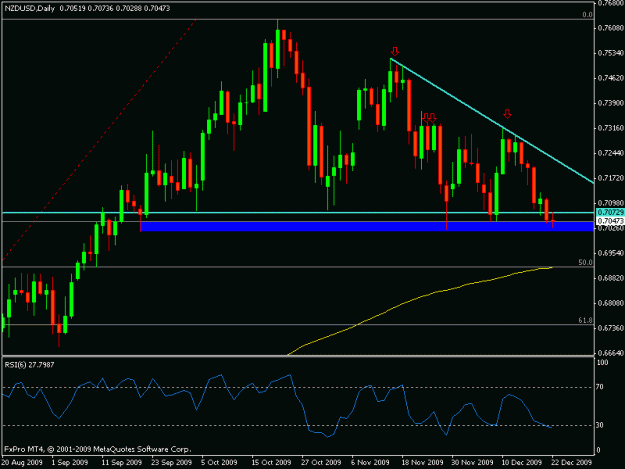Click the current price tag 0.70473
625x469 pixels.
(x=609, y=221)
